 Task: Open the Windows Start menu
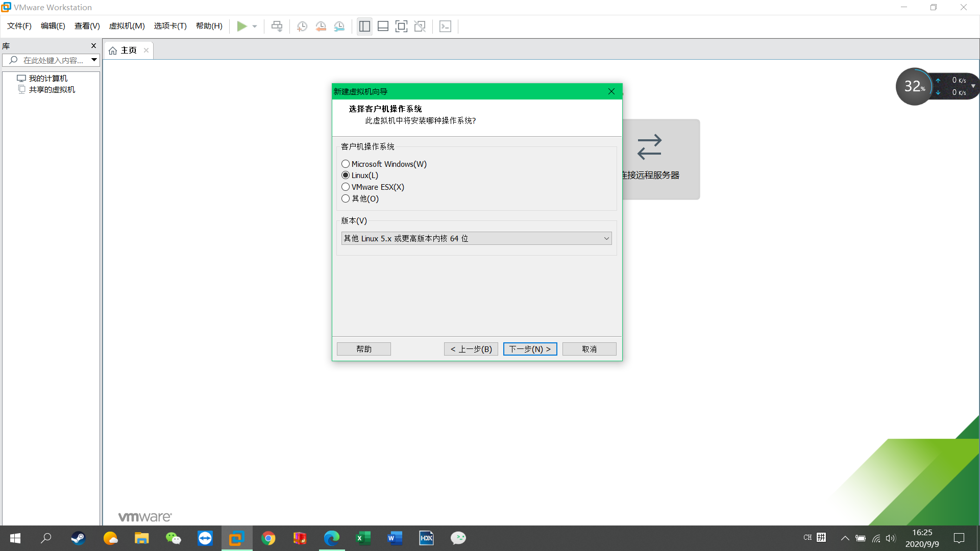tap(15, 538)
